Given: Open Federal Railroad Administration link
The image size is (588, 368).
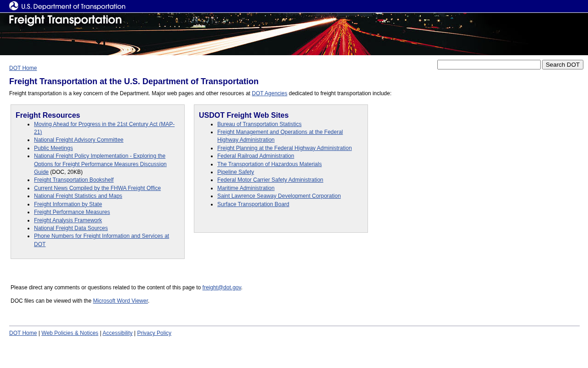Looking at the screenshot, I should pos(256,156).
